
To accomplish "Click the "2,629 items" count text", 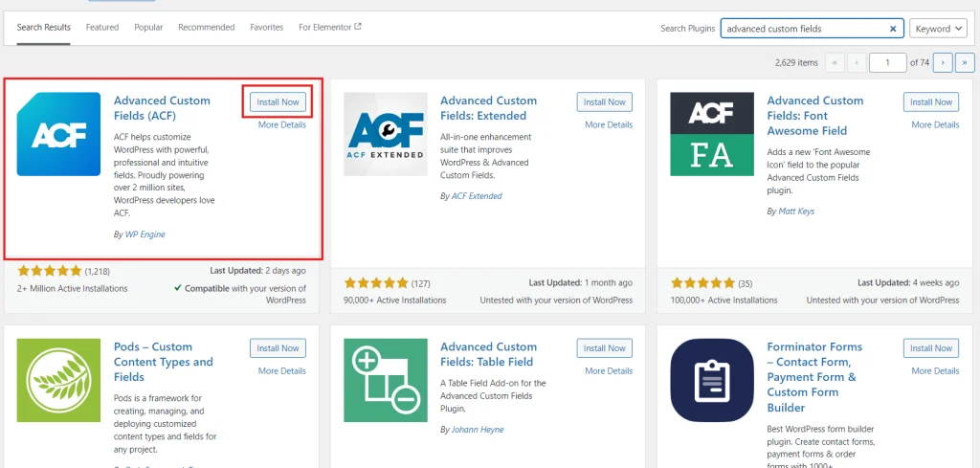I will click(x=796, y=62).
